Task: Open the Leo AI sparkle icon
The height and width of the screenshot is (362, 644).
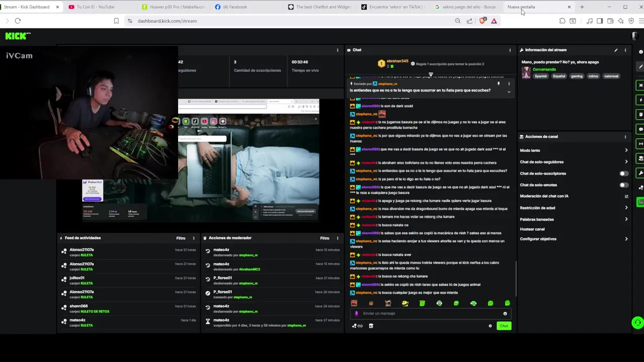Action: click(x=621, y=21)
